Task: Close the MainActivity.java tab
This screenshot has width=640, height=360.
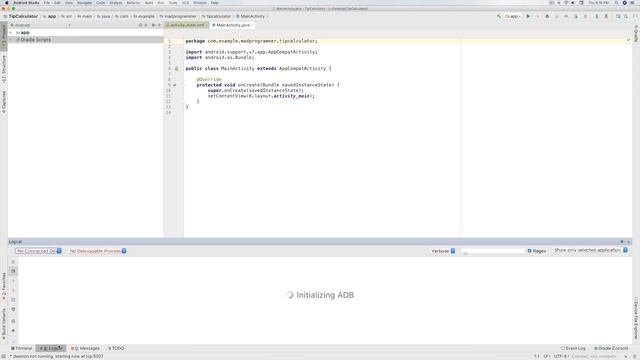Action: (252, 25)
